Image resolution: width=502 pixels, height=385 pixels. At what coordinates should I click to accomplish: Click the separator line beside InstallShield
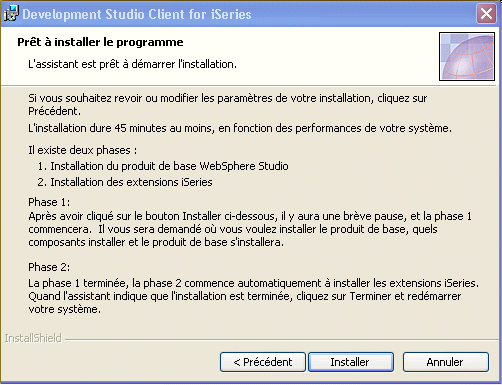coord(282,340)
